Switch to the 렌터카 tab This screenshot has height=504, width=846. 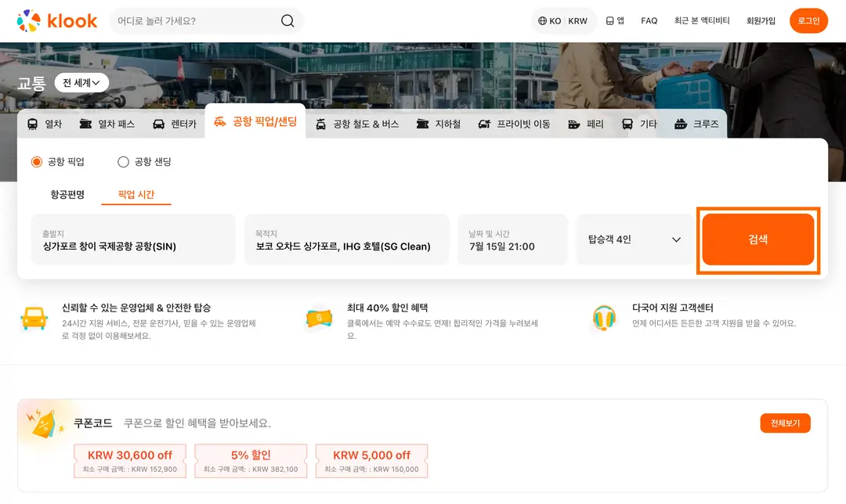pyautogui.click(x=174, y=124)
